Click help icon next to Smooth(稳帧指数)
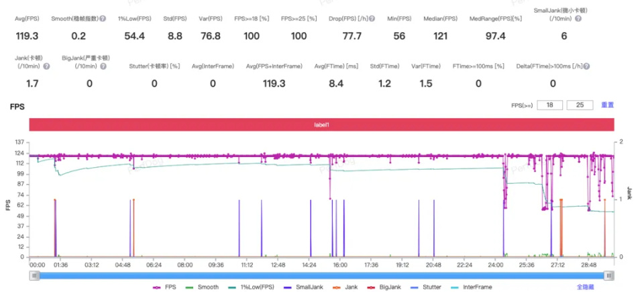 pos(103,19)
